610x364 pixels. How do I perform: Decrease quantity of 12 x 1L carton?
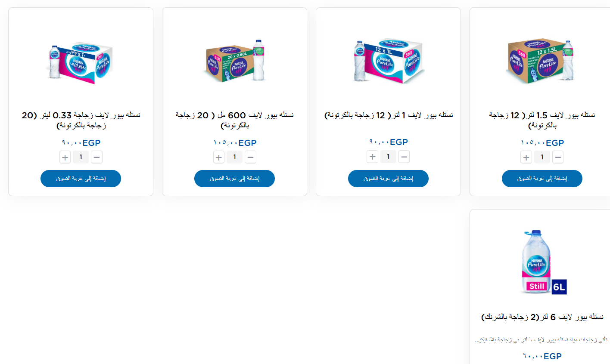[404, 157]
